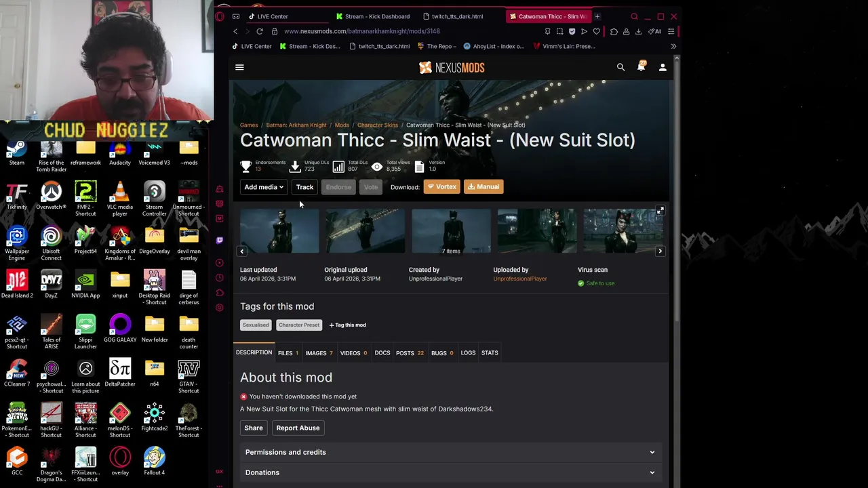
Task: Open the first Catwoman gallery thumbnail
Action: click(279, 231)
